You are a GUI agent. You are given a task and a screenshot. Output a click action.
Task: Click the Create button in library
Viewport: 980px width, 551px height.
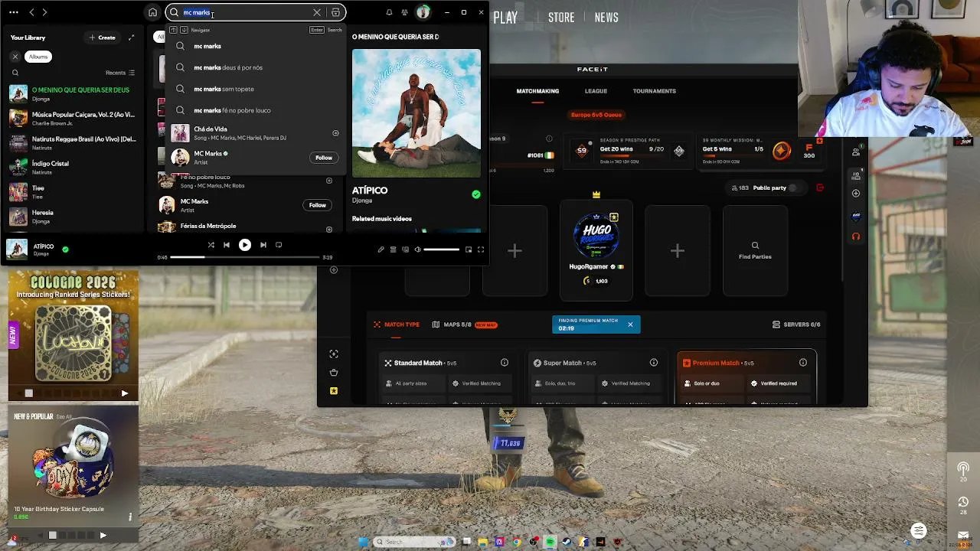[103, 37]
